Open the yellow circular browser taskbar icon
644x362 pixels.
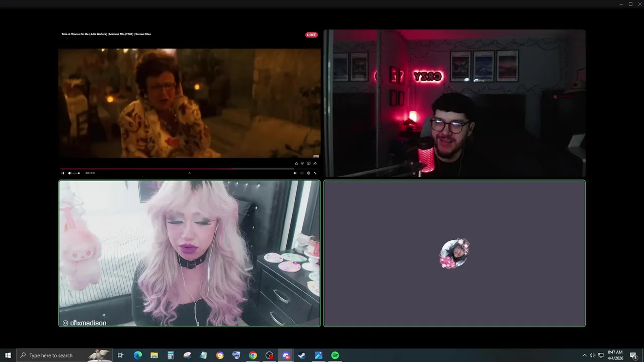pyautogui.click(x=220, y=355)
